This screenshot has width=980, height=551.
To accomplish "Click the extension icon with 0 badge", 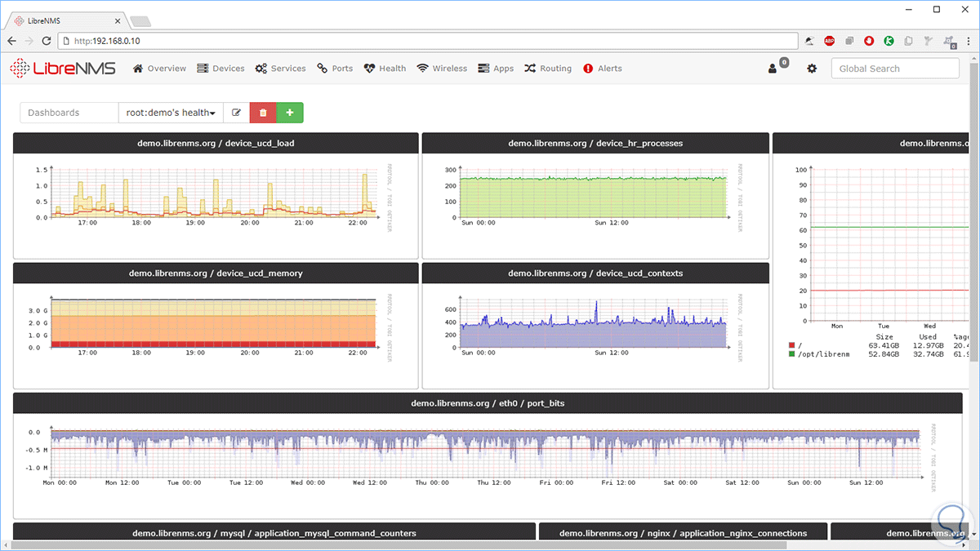I will [949, 42].
